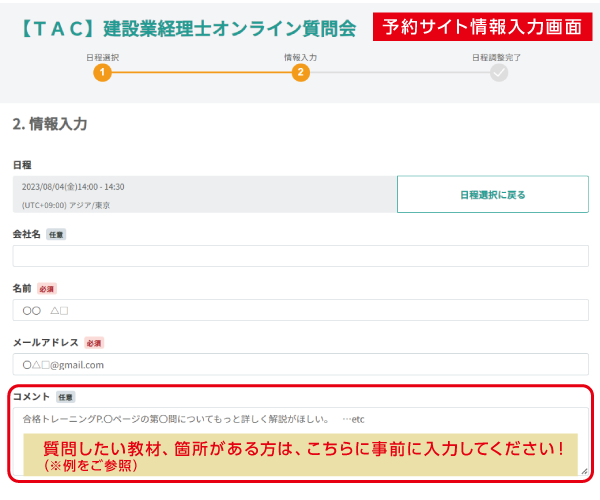Click the 任意 badge beside 会社名
The height and width of the screenshot is (500, 600).
tap(56, 234)
